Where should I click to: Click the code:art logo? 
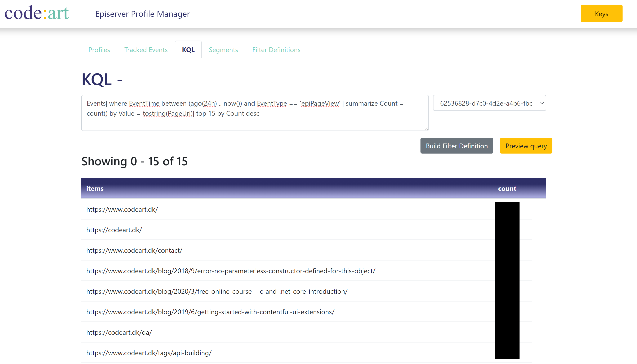pyautogui.click(x=36, y=13)
